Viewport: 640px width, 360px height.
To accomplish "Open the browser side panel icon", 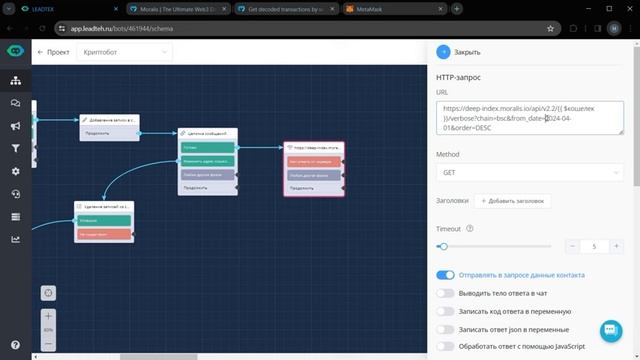I will click(x=598, y=29).
